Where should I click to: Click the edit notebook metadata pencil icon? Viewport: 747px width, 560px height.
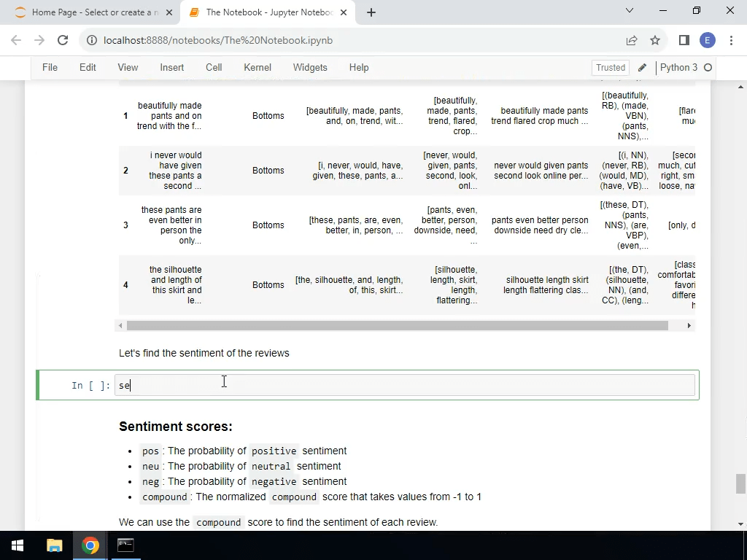point(642,67)
